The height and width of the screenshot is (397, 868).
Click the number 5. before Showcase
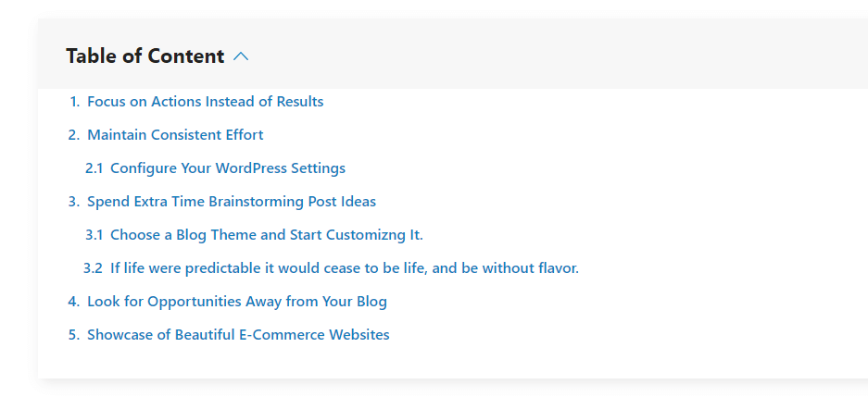(x=74, y=335)
